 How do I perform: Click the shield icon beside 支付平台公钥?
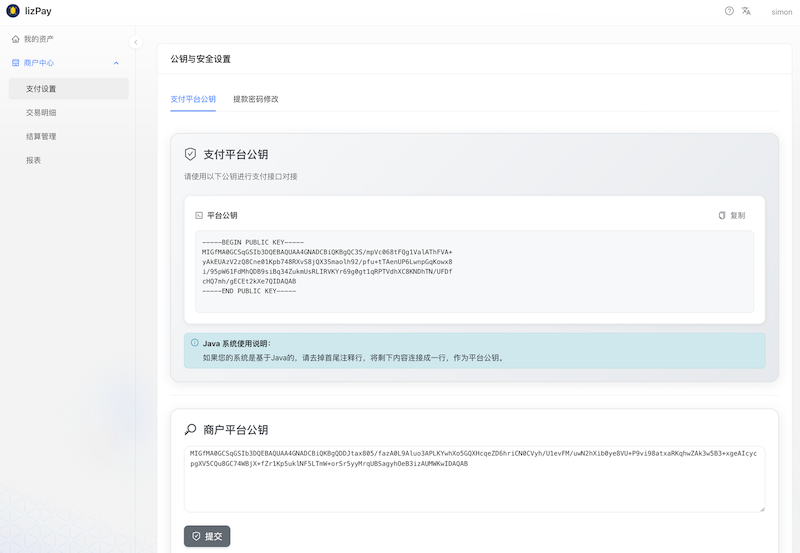(x=190, y=154)
